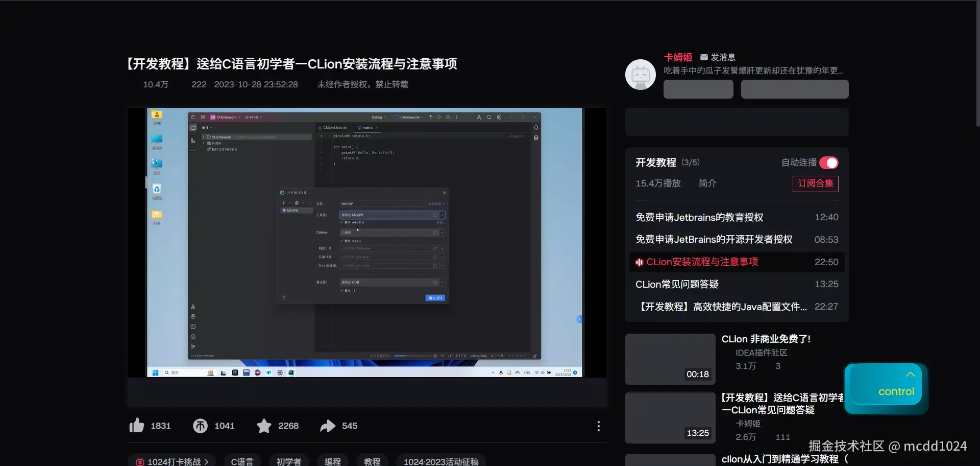Click the minus icon in the toolchain dialog

[x=290, y=203]
